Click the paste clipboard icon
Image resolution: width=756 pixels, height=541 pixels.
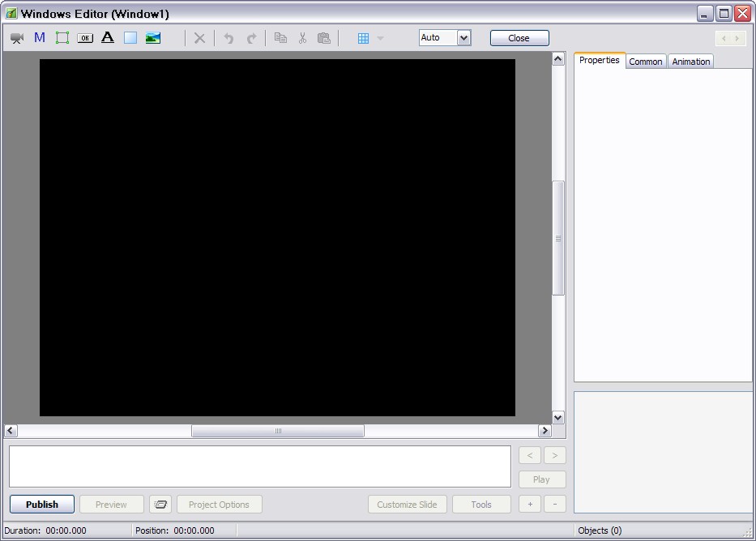tap(324, 38)
